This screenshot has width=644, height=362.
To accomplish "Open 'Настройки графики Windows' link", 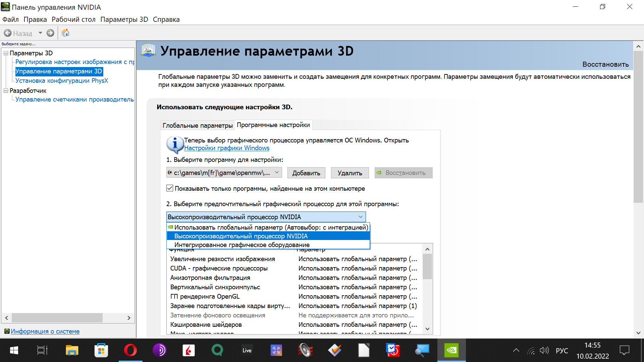I will tap(227, 148).
